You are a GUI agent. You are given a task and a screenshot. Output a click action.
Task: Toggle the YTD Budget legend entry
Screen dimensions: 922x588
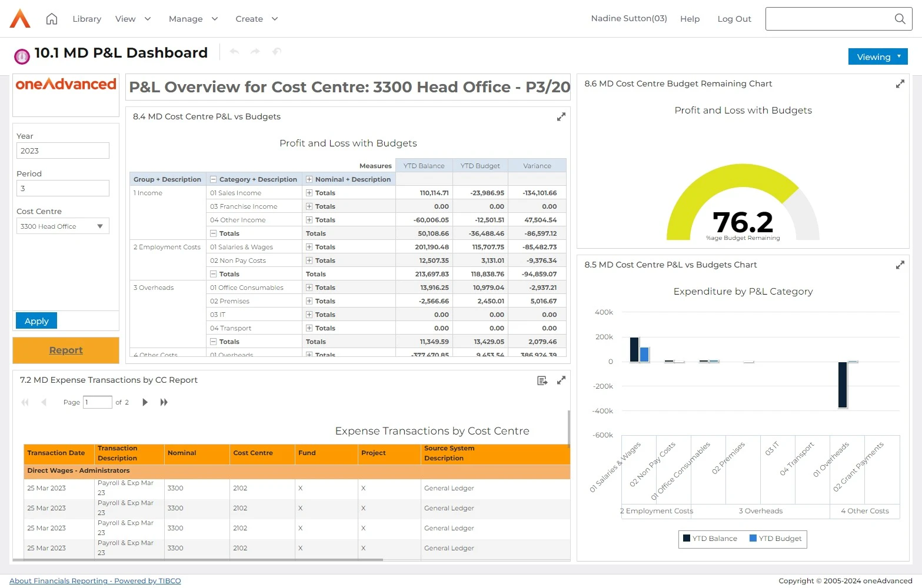[775, 539]
